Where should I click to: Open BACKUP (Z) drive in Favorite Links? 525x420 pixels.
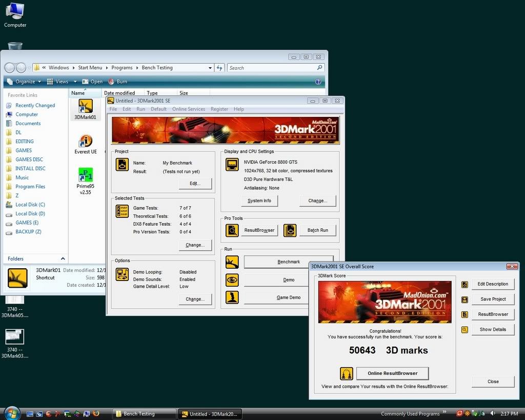pos(28,232)
